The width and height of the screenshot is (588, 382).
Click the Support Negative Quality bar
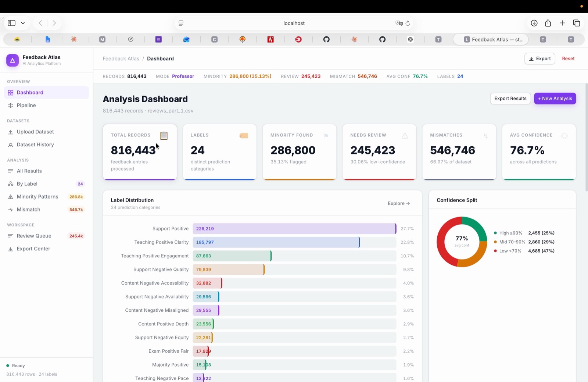click(x=229, y=269)
